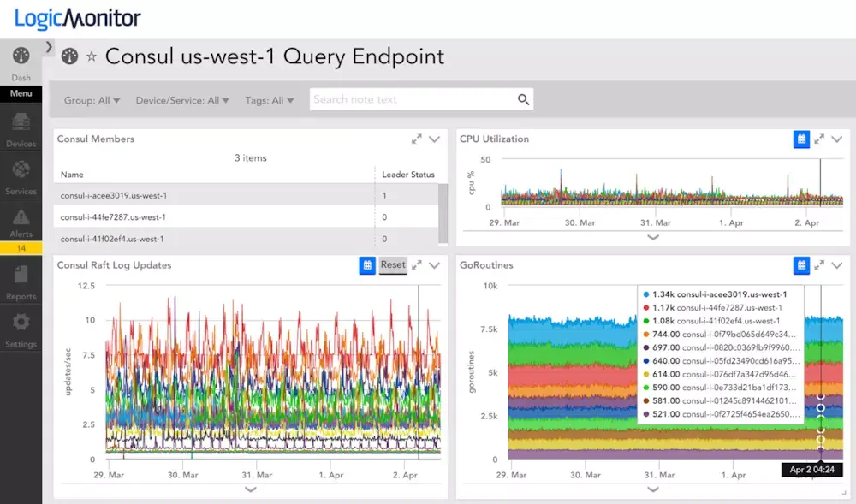Open the Reports sidebar section
856x504 pixels.
[21, 282]
